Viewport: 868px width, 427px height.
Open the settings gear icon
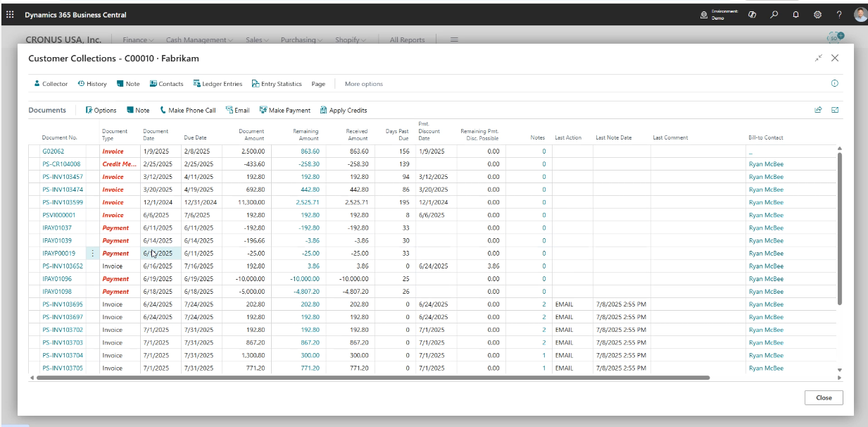pos(817,15)
